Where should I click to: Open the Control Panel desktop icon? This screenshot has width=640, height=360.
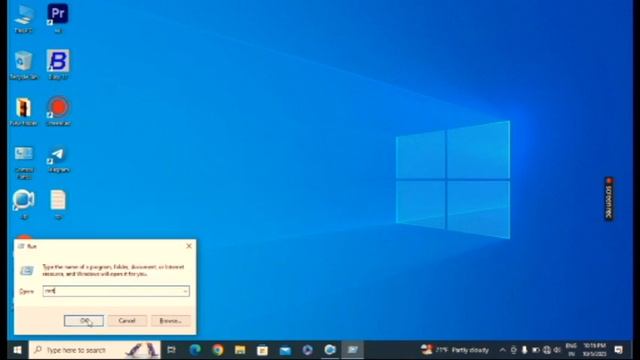point(23,162)
